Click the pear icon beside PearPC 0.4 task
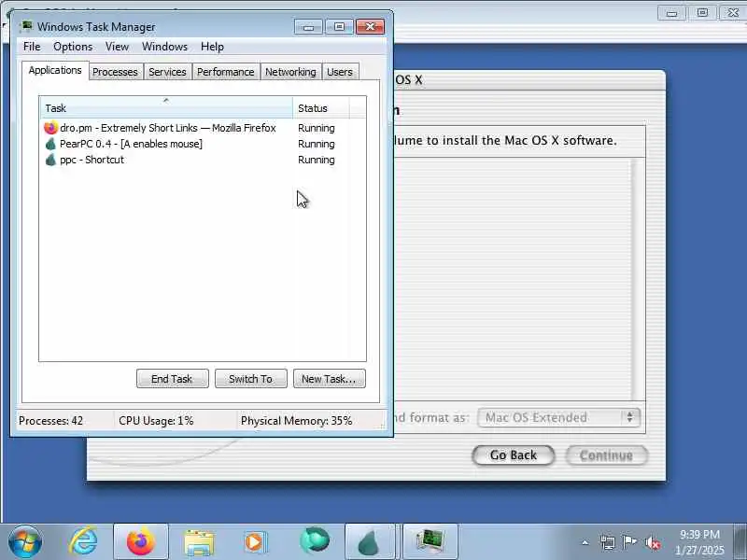Viewport: 747px width, 560px height. pos(50,144)
